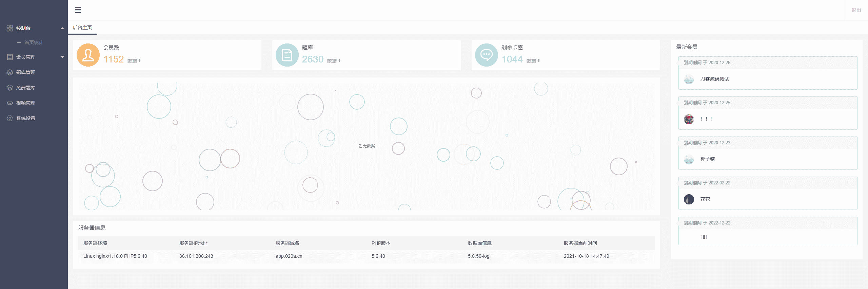Switch to the 后台主页 tab
Viewport: 868px width, 289px height.
point(82,28)
